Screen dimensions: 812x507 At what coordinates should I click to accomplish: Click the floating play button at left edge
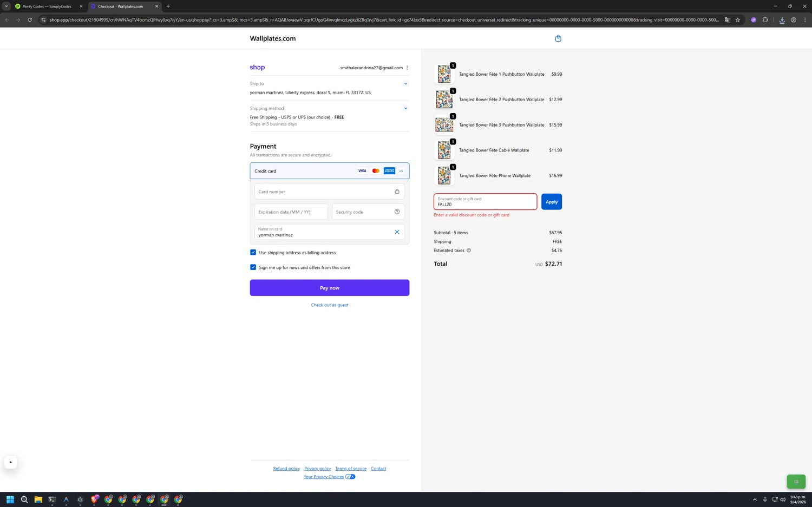[x=10, y=462]
